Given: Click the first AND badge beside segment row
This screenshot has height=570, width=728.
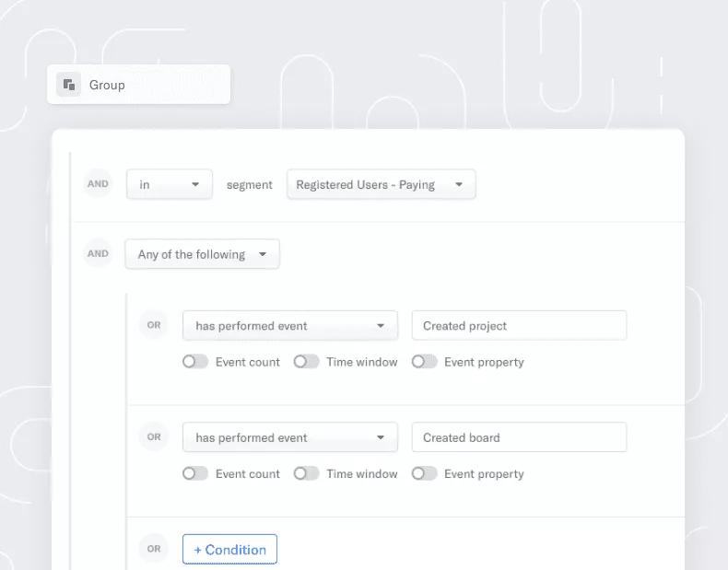Looking at the screenshot, I should pyautogui.click(x=98, y=183).
